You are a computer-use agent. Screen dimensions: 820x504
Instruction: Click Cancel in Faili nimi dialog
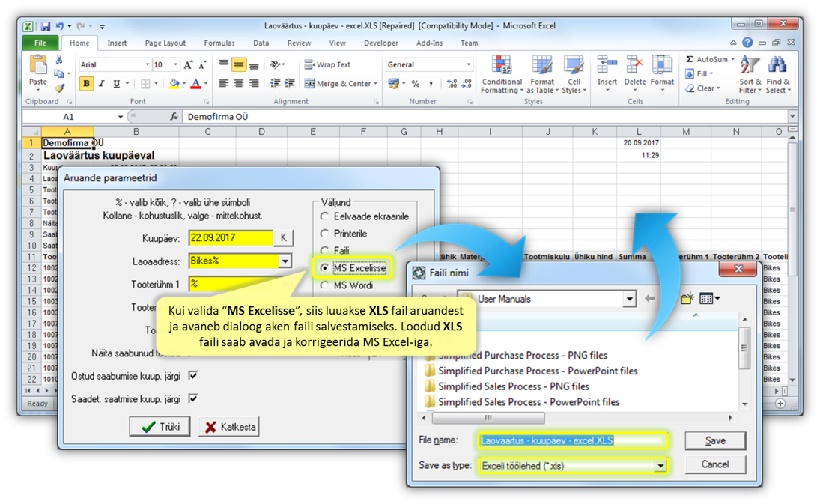click(715, 464)
